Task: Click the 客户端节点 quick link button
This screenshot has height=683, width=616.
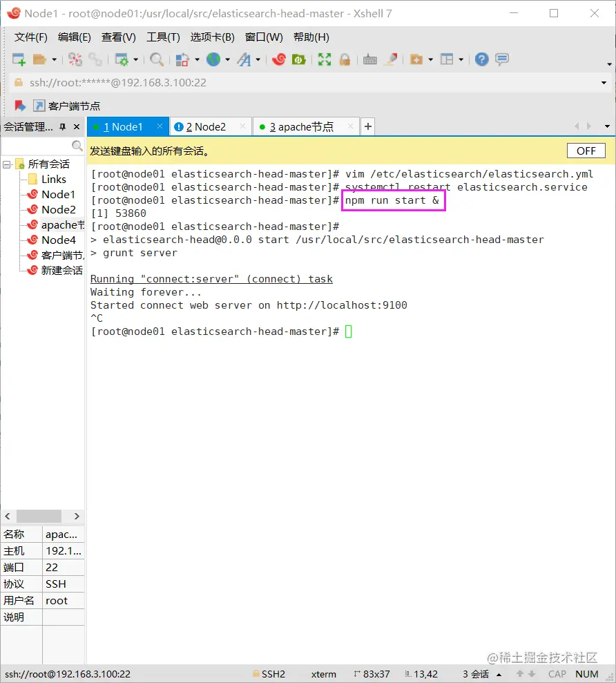Action: pos(67,106)
